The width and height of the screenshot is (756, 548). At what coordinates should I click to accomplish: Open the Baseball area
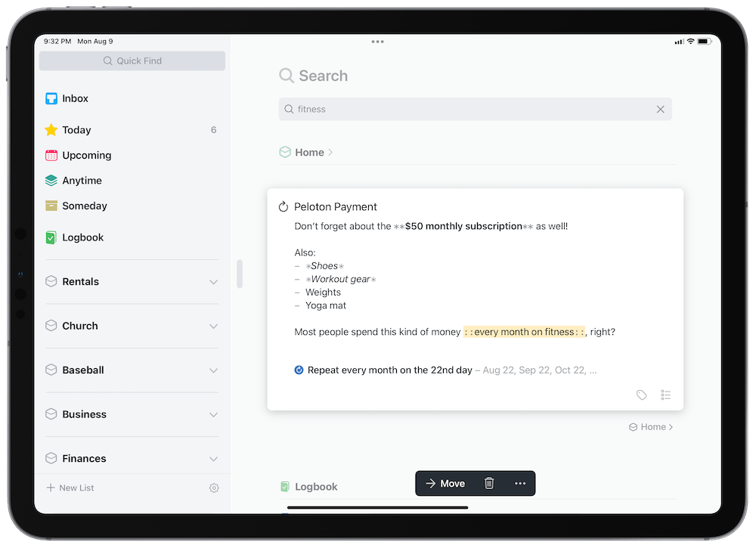click(83, 370)
